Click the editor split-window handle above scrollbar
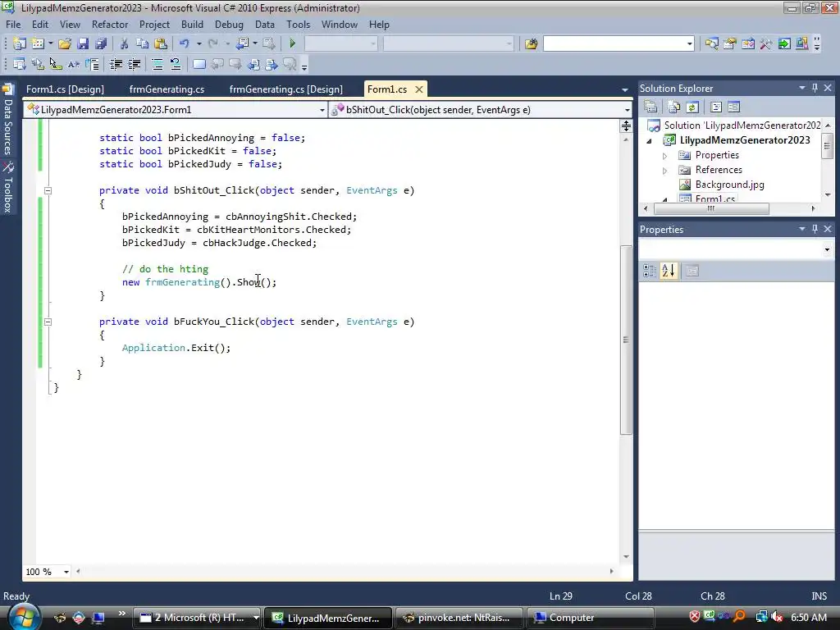The width and height of the screenshot is (840, 630). (x=626, y=126)
